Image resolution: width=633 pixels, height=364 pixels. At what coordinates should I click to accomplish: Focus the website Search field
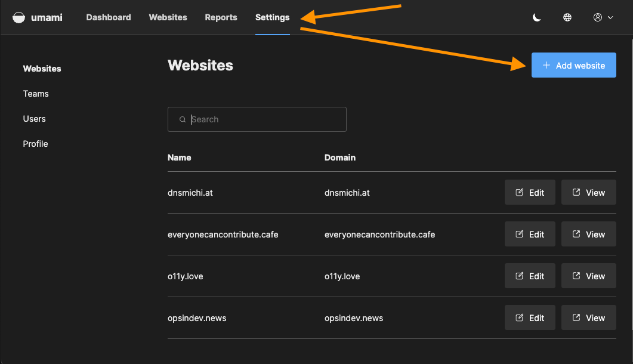263,119
